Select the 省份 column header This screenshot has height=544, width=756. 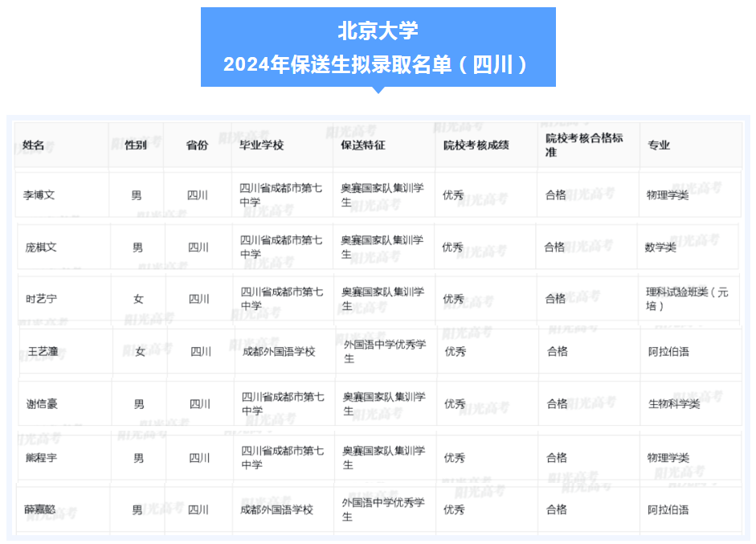(x=197, y=145)
